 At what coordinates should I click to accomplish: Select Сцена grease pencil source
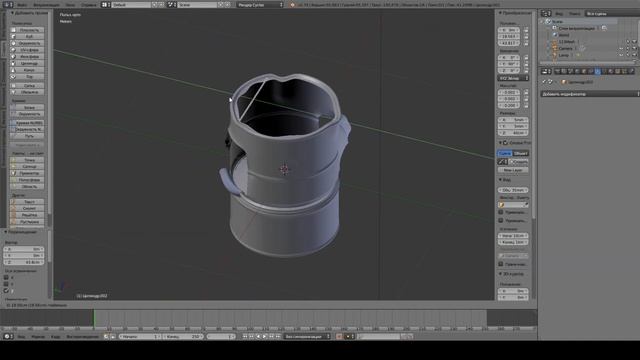505,153
